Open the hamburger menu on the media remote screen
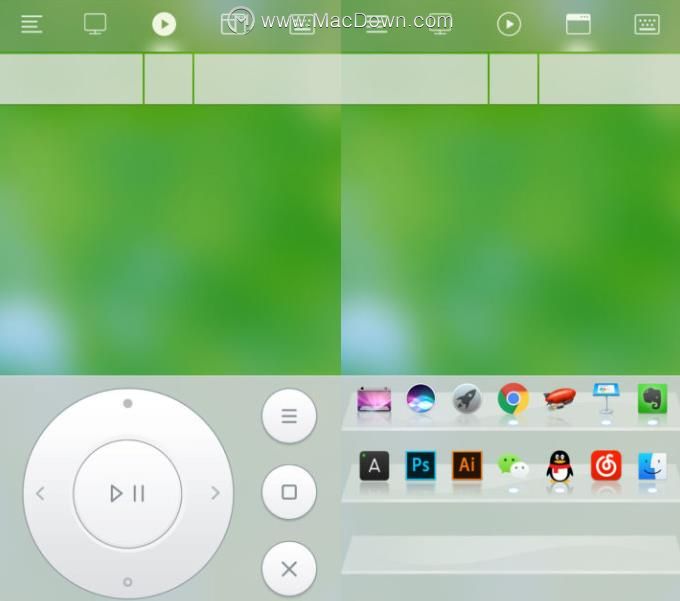 click(32, 24)
